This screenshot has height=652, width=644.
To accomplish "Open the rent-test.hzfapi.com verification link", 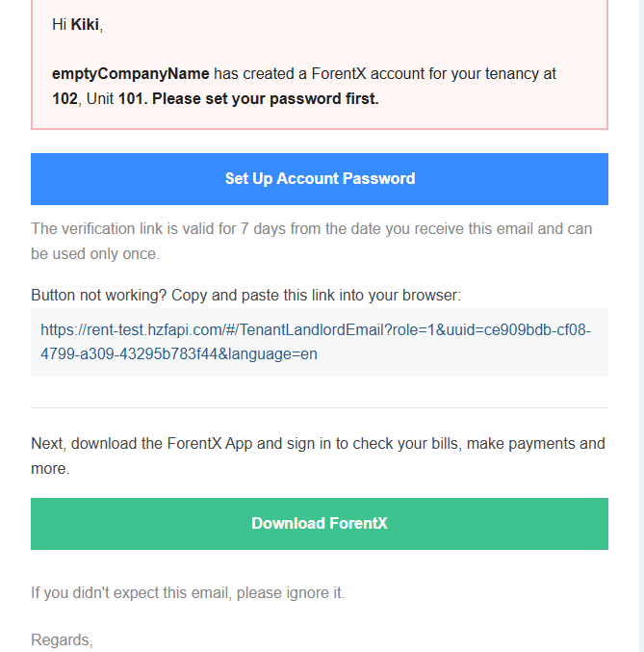I will click(x=315, y=330).
